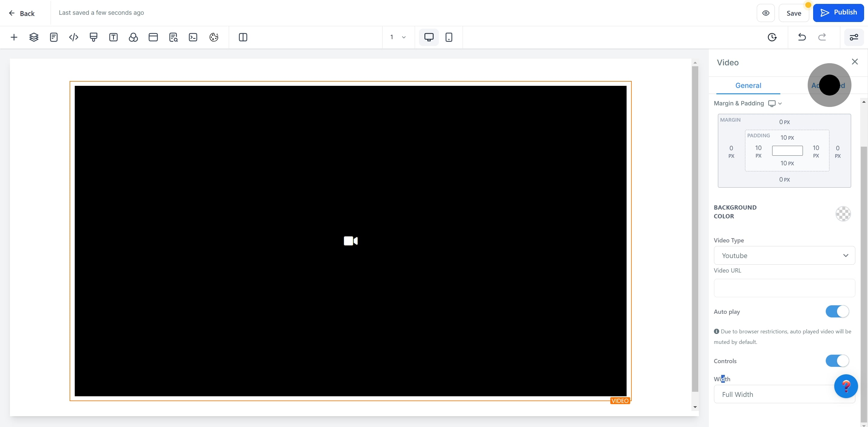This screenshot has height=427, width=868.
Task: Open the layers panel icon
Action: (34, 37)
